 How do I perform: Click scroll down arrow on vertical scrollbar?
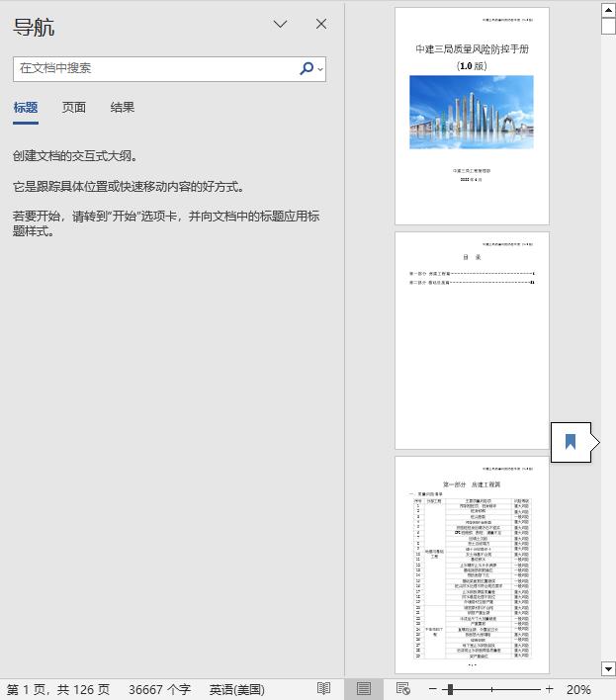608,668
